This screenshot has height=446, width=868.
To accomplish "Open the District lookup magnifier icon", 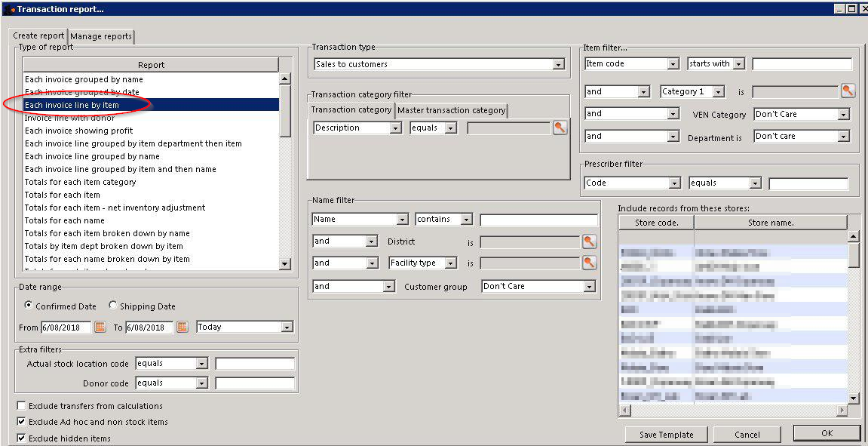I will [x=589, y=241].
